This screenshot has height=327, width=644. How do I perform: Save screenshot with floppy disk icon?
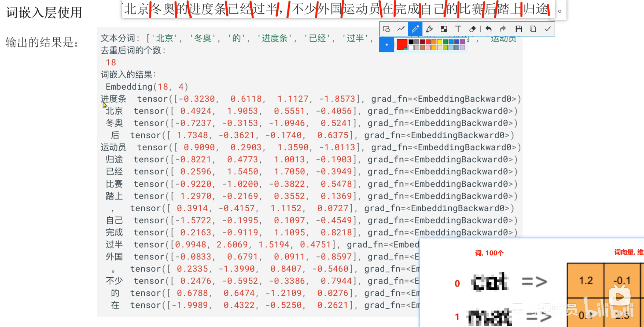519,29
